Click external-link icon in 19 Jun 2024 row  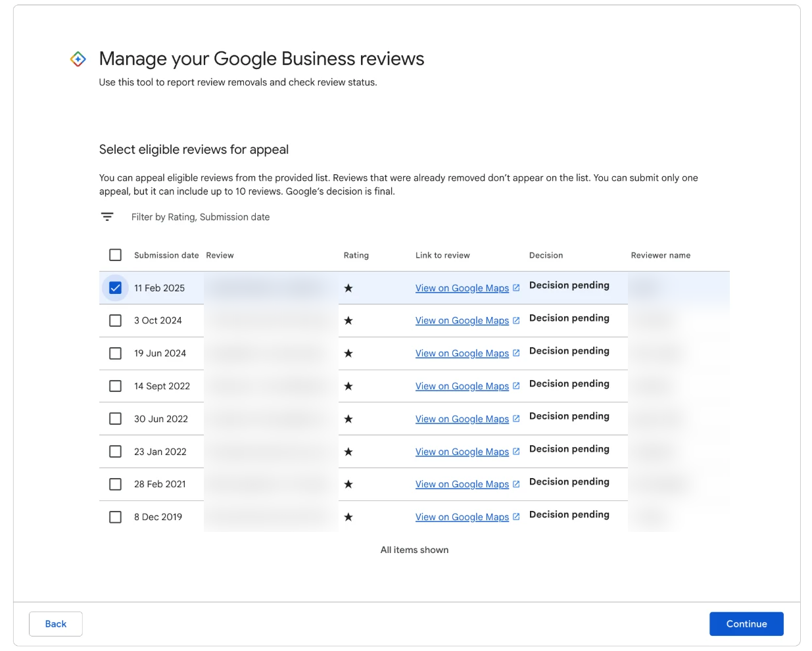516,353
